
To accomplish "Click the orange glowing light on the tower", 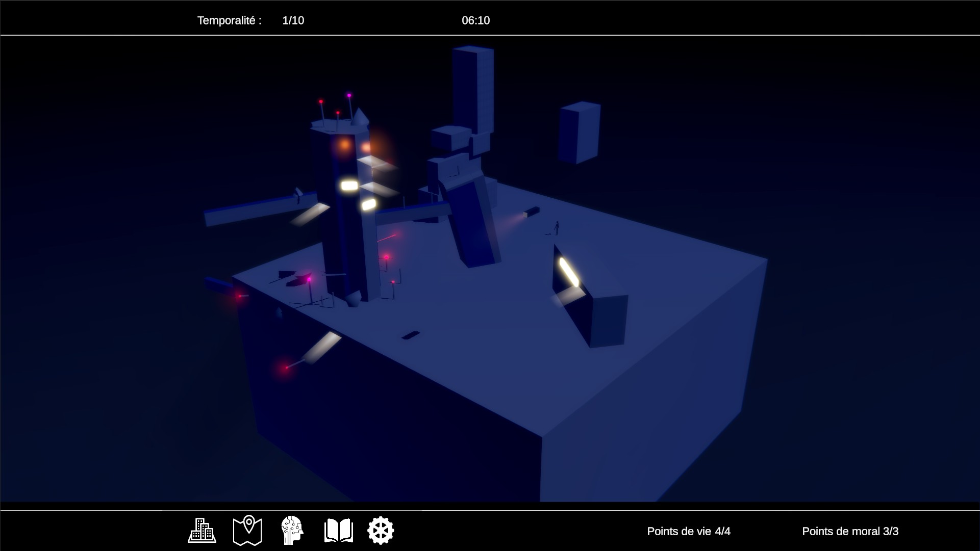I will click(345, 145).
